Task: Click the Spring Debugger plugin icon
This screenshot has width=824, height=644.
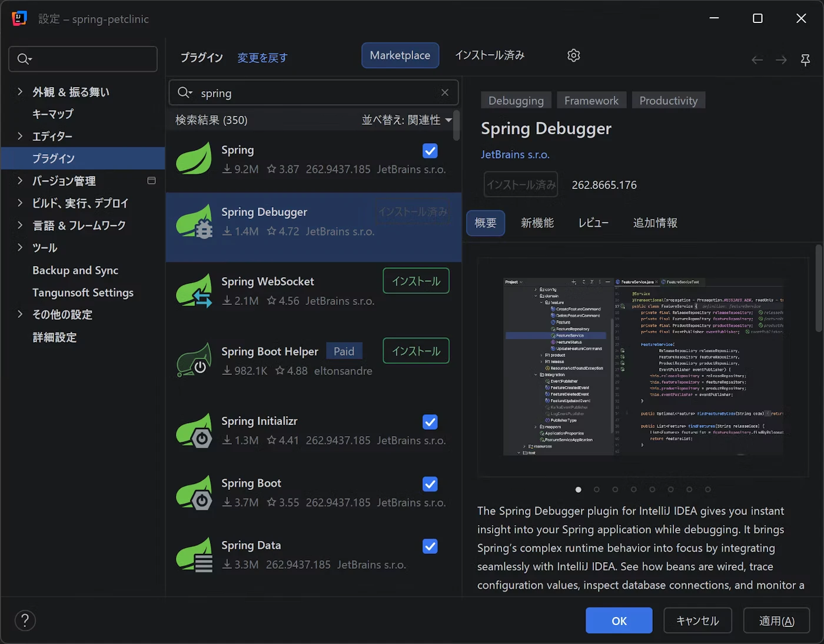Action: pos(194,221)
